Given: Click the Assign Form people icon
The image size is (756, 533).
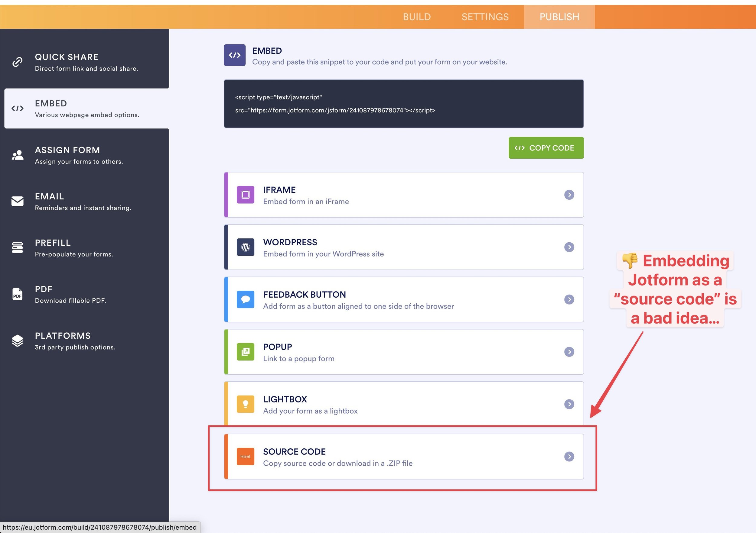Looking at the screenshot, I should [x=18, y=155].
